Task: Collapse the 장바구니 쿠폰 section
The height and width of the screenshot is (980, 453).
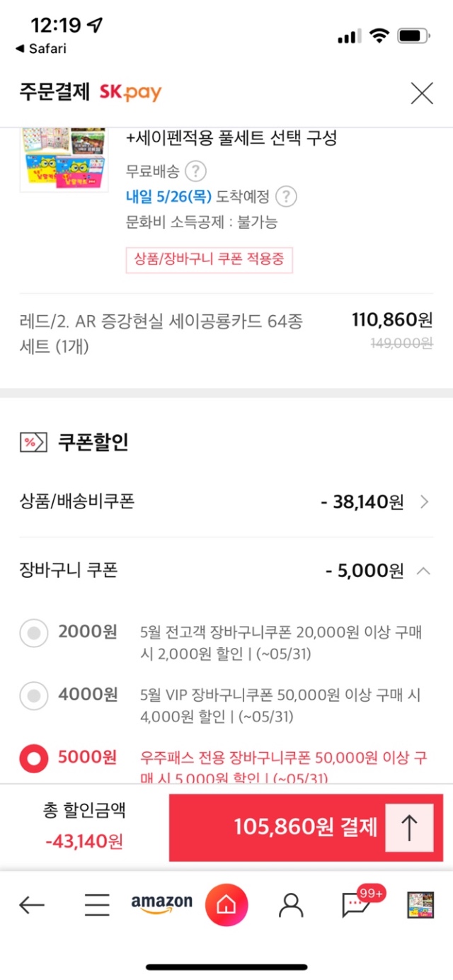Action: click(423, 571)
